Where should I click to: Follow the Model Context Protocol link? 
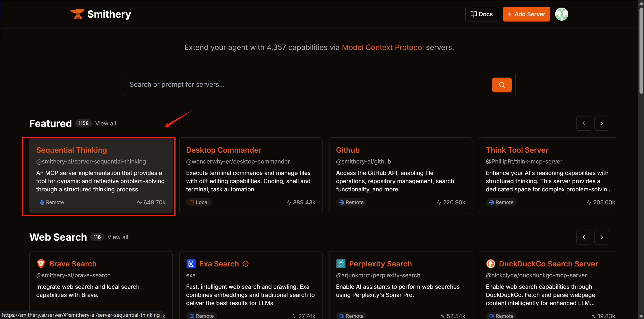(383, 47)
